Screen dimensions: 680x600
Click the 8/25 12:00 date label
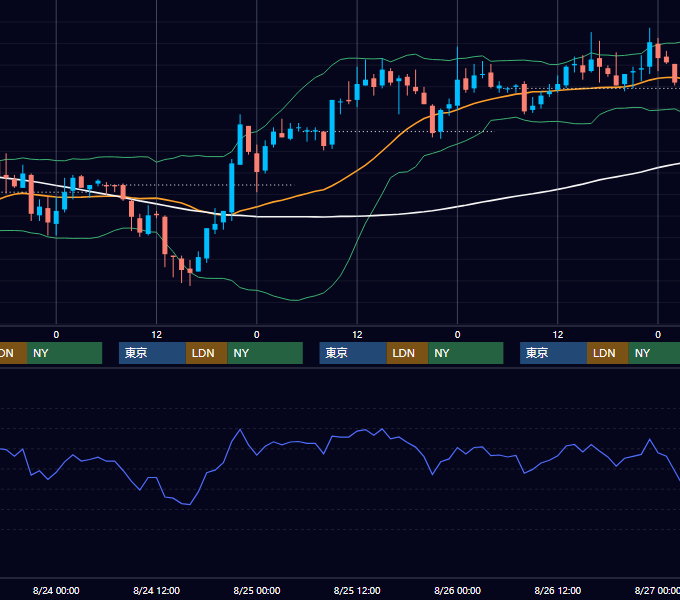click(x=357, y=590)
